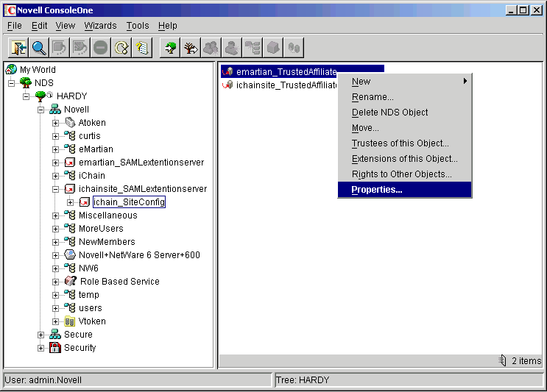Open the New submenu in context menu
This screenshot has height=392, width=547.
(x=405, y=82)
